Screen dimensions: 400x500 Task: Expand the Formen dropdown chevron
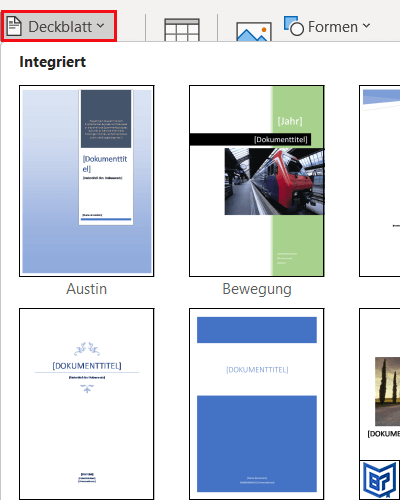[x=366, y=26]
